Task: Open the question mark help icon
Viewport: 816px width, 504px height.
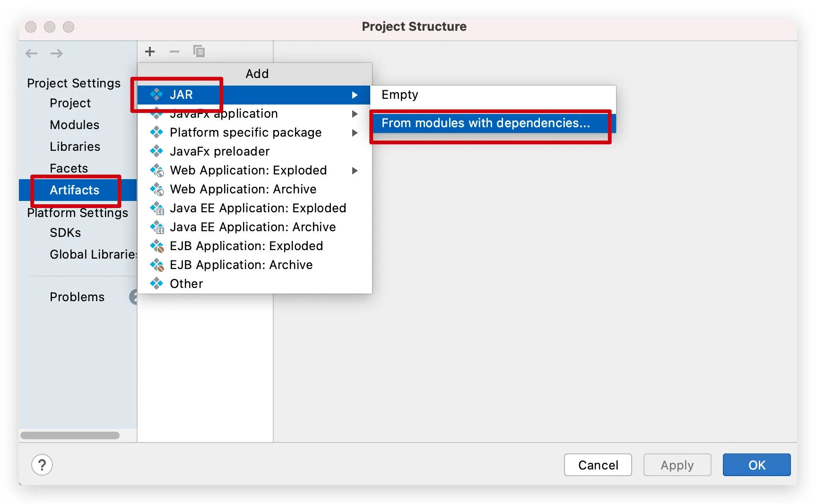Action: [x=42, y=465]
